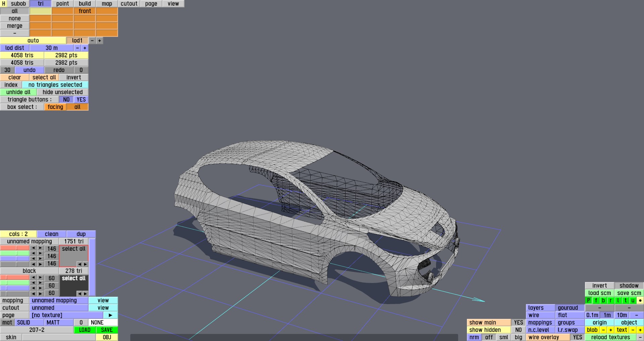Click the black colour swatch select all
Viewport: 644px width, 341px height.
tap(74, 278)
